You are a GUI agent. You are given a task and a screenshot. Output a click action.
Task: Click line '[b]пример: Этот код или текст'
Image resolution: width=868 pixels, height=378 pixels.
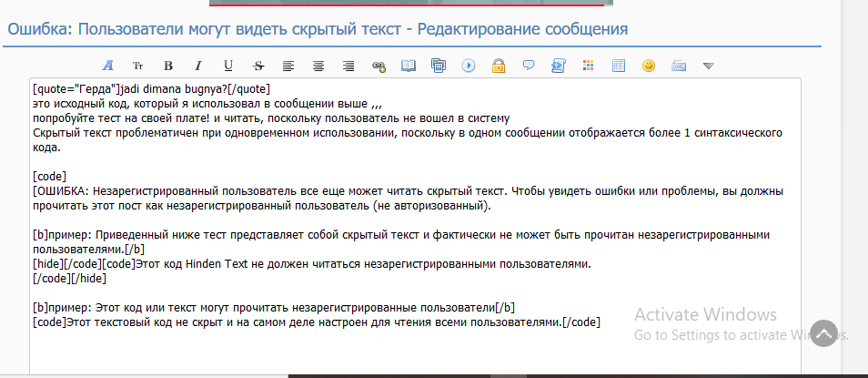[274, 308]
